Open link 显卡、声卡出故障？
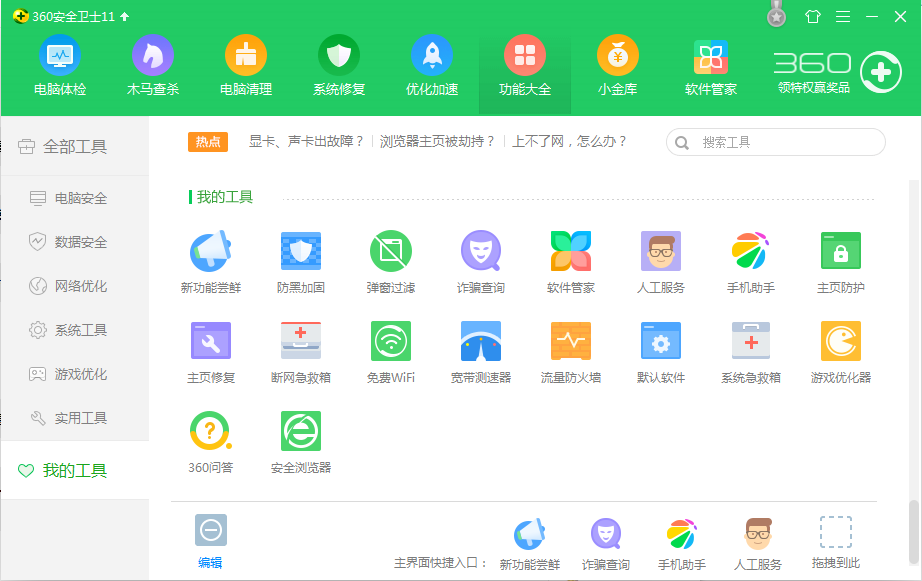 [306, 141]
